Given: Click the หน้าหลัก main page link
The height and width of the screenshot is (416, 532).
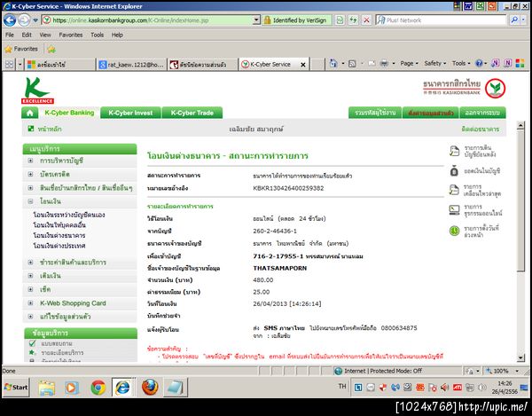Looking at the screenshot, I should tap(50, 129).
